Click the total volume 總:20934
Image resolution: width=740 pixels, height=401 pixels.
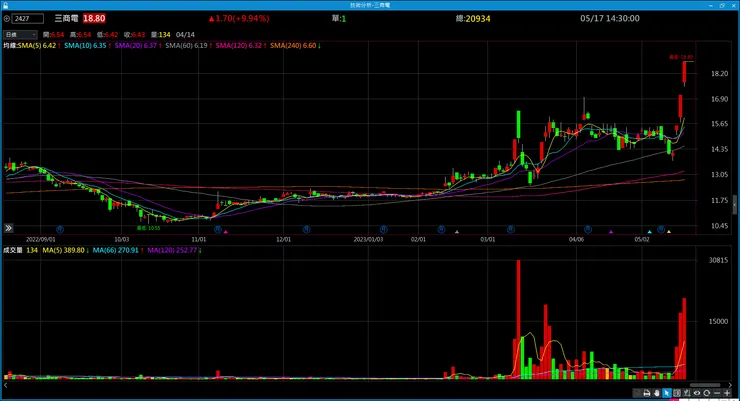473,18
